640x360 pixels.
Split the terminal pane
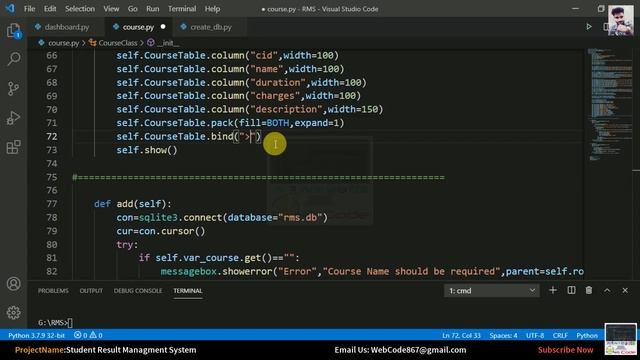point(571,290)
